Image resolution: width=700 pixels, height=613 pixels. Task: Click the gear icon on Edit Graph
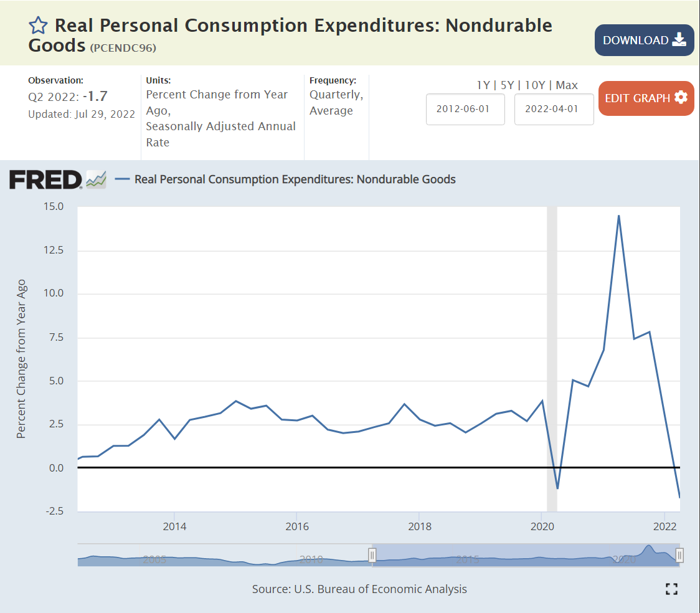pos(681,98)
